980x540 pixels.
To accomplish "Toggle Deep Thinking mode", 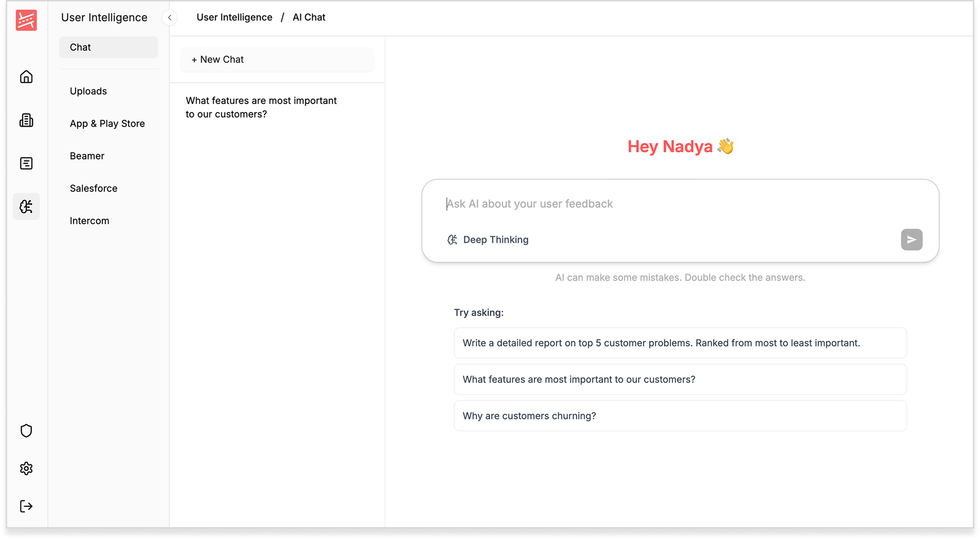I will [x=488, y=240].
